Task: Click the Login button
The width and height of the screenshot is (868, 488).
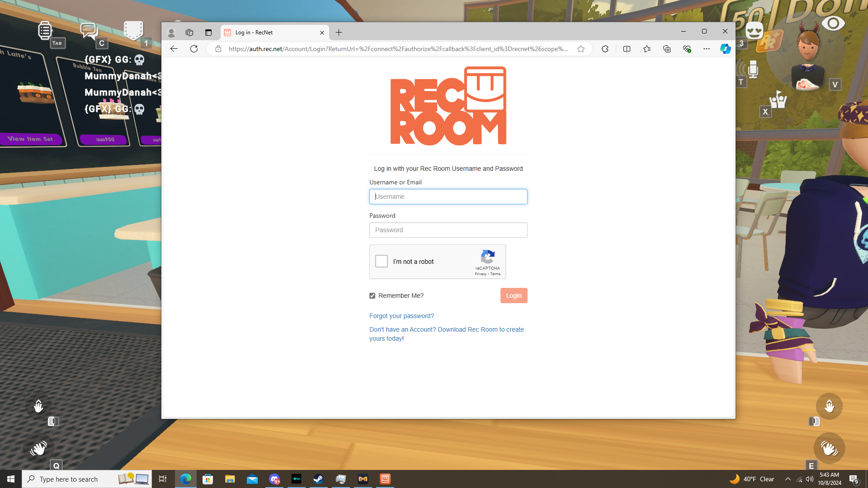Action: click(514, 296)
